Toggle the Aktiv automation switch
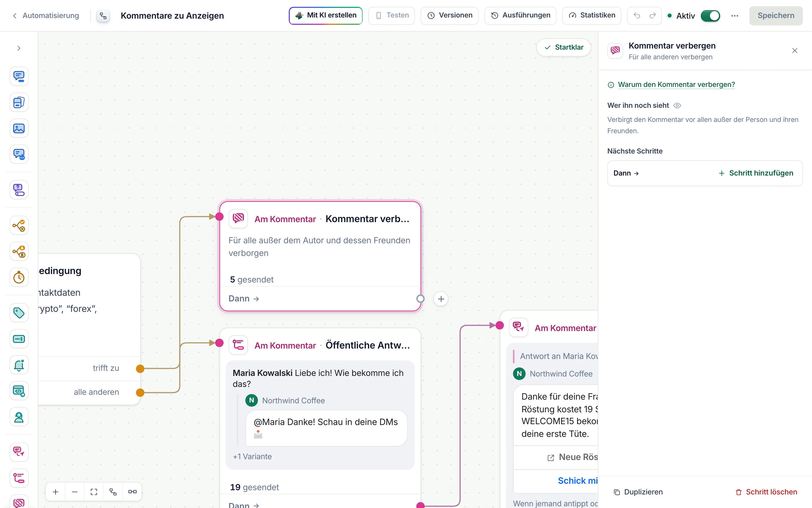Viewport: 812px width, 508px height. [x=710, y=16]
